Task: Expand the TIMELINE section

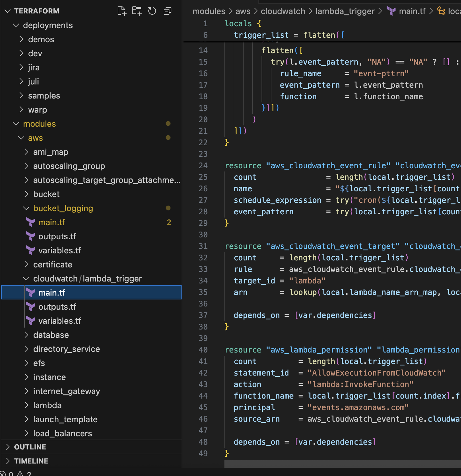Action: point(8,461)
